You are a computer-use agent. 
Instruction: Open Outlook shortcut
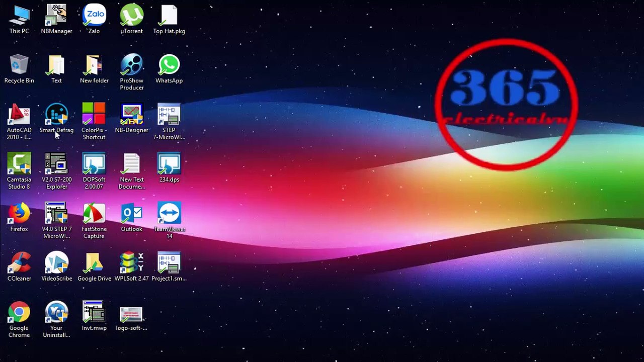click(x=131, y=217)
